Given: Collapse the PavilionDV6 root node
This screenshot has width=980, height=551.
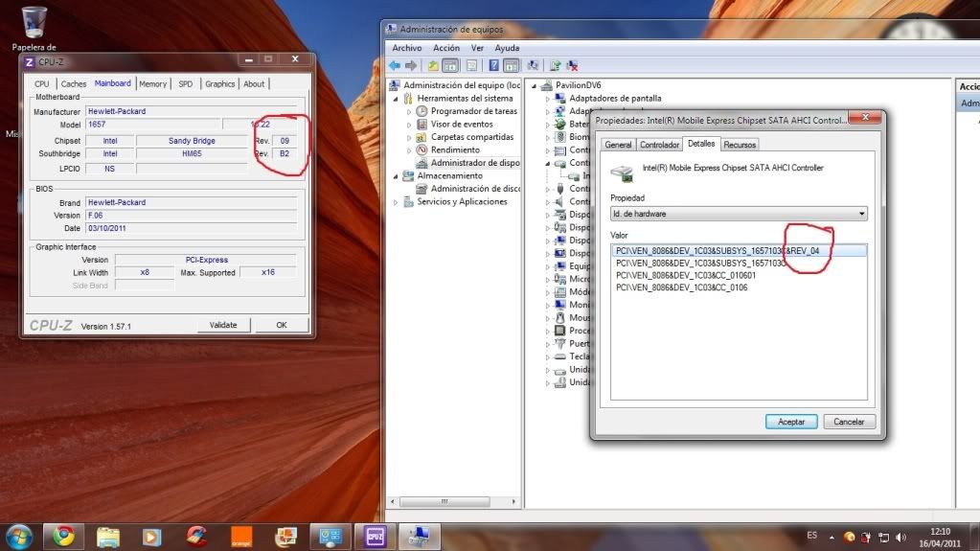Looking at the screenshot, I should click(535, 85).
